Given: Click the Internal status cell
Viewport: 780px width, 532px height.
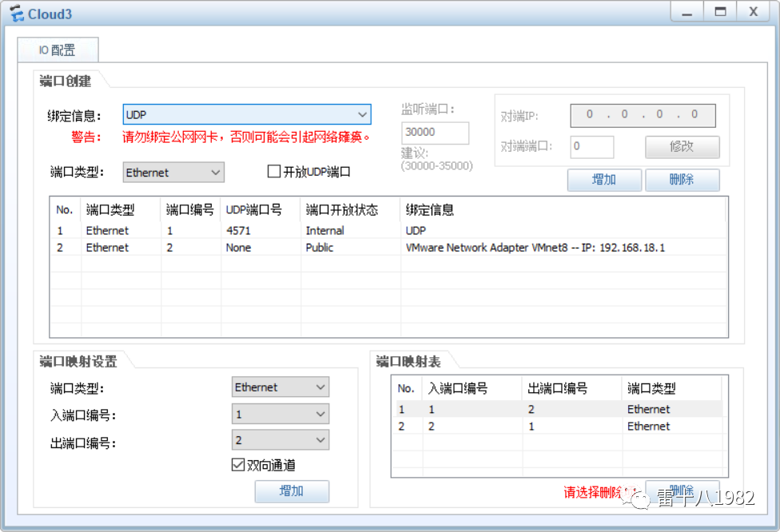Looking at the screenshot, I should (x=324, y=231).
